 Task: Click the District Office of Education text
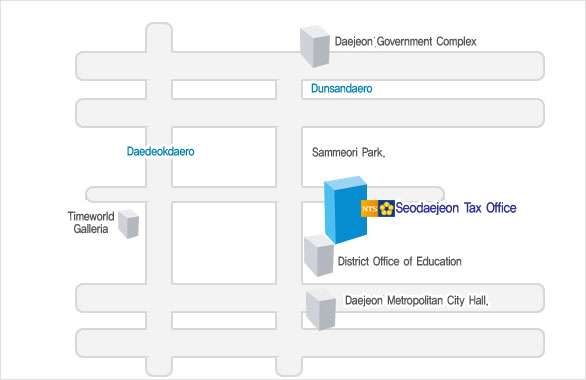click(400, 261)
